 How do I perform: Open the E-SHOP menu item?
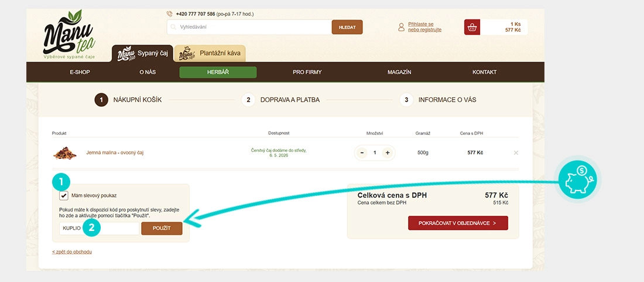(x=80, y=72)
